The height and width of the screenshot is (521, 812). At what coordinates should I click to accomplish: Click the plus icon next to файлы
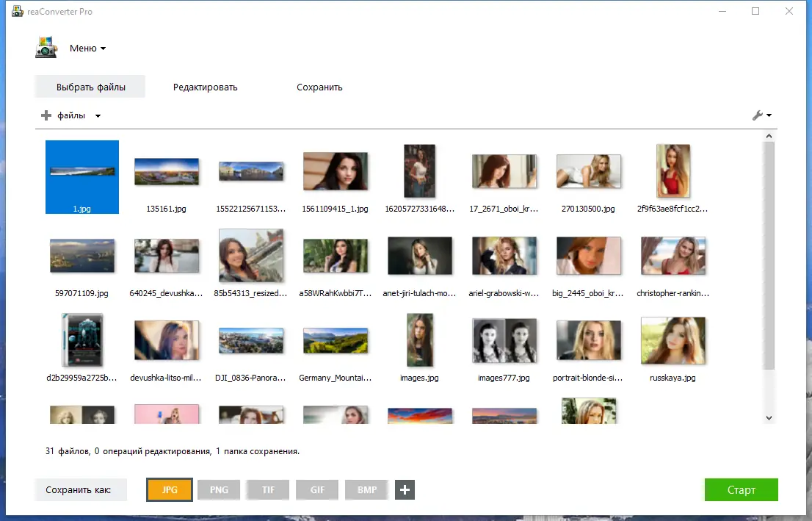(x=44, y=115)
